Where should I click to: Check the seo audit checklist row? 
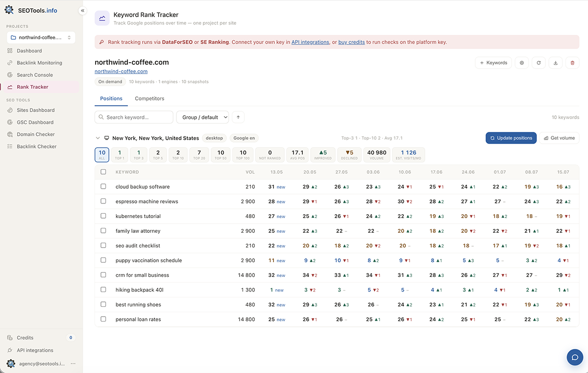103,246
